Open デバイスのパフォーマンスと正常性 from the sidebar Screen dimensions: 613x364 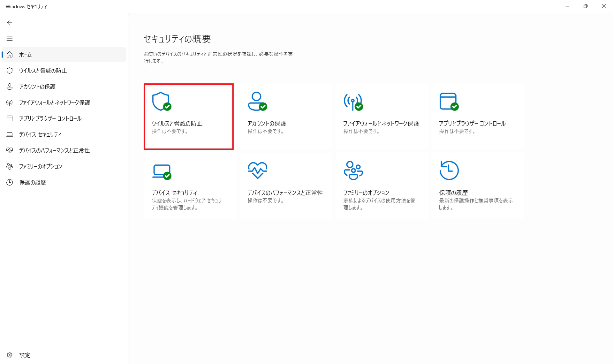(x=64, y=150)
